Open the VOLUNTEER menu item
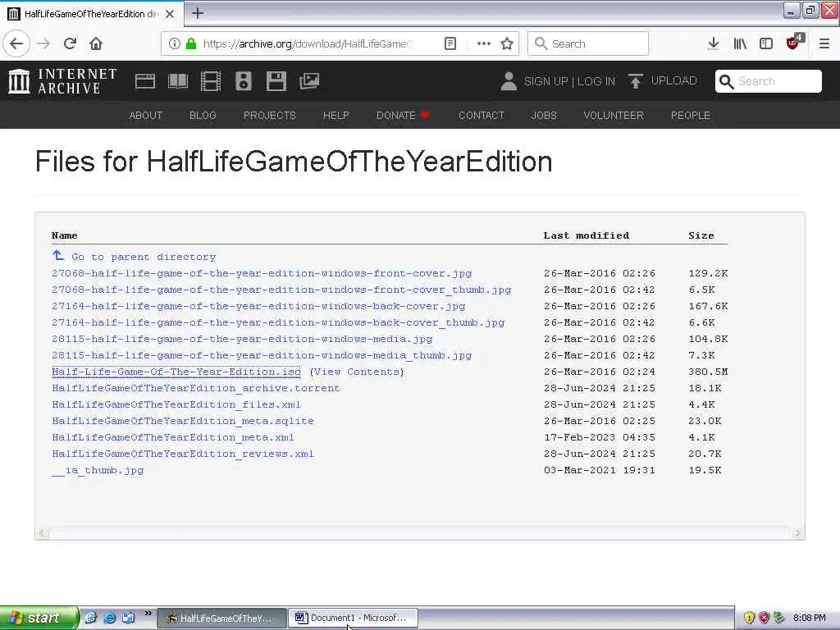 pos(614,115)
